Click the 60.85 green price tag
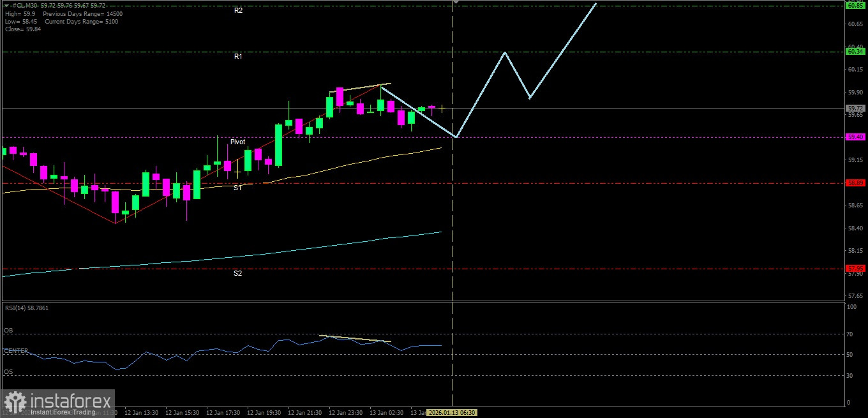The image size is (868, 418). [x=855, y=6]
